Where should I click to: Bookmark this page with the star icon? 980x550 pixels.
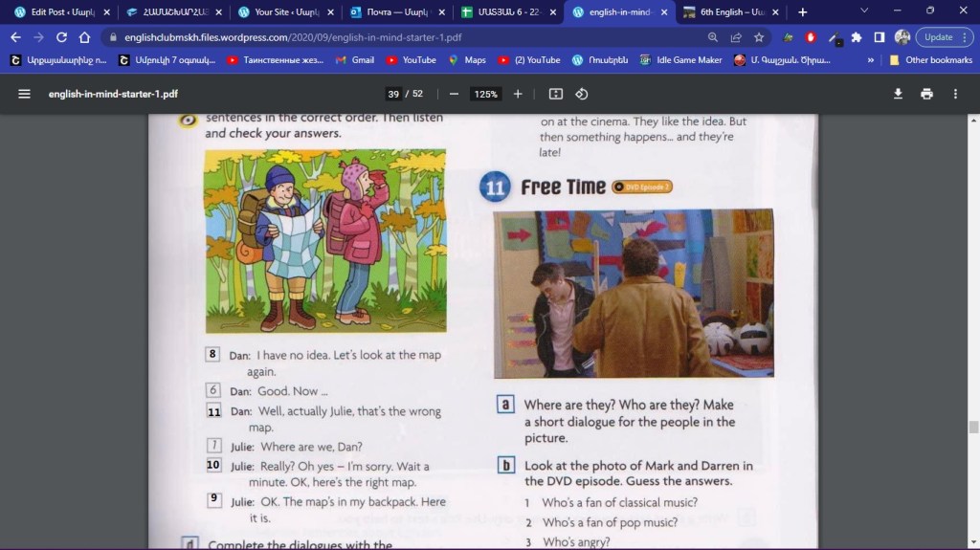759,37
